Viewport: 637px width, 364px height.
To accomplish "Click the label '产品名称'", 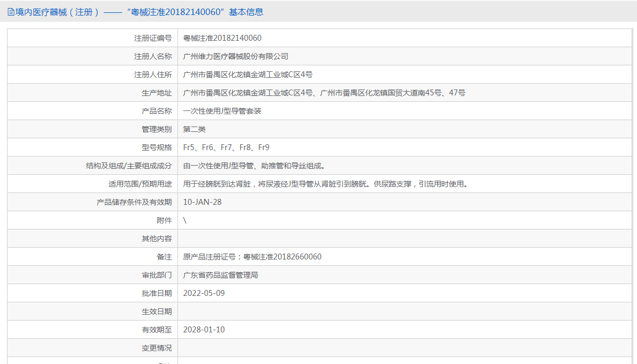I will [x=157, y=111].
